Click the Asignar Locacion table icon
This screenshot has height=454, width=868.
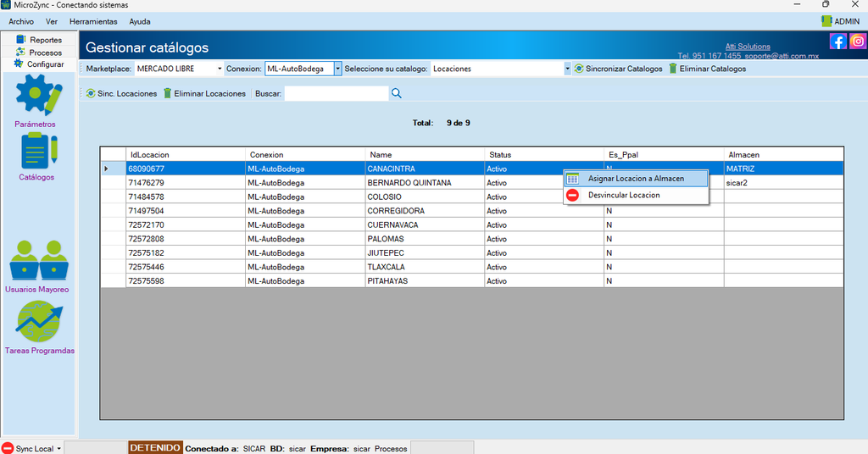click(573, 179)
